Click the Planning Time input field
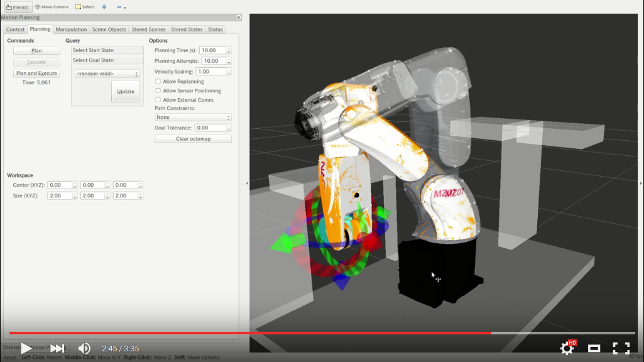 [213, 50]
